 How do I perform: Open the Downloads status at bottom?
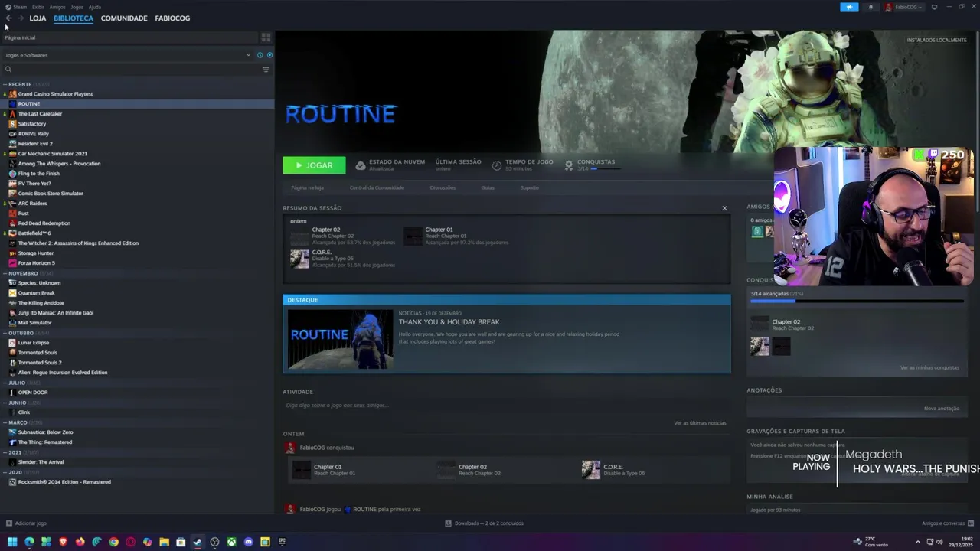pyautogui.click(x=484, y=523)
